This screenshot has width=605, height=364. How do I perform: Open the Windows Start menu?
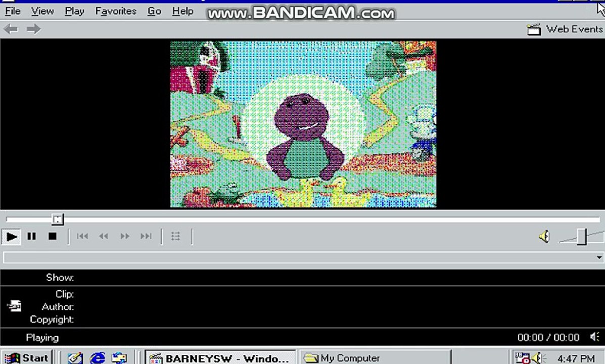point(27,358)
